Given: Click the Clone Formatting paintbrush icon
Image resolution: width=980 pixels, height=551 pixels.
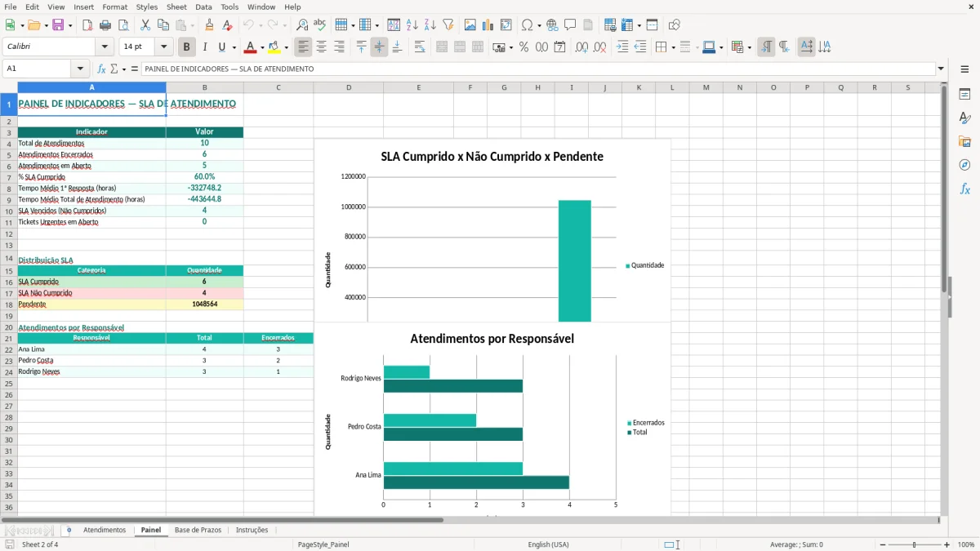Looking at the screenshot, I should click(x=210, y=25).
